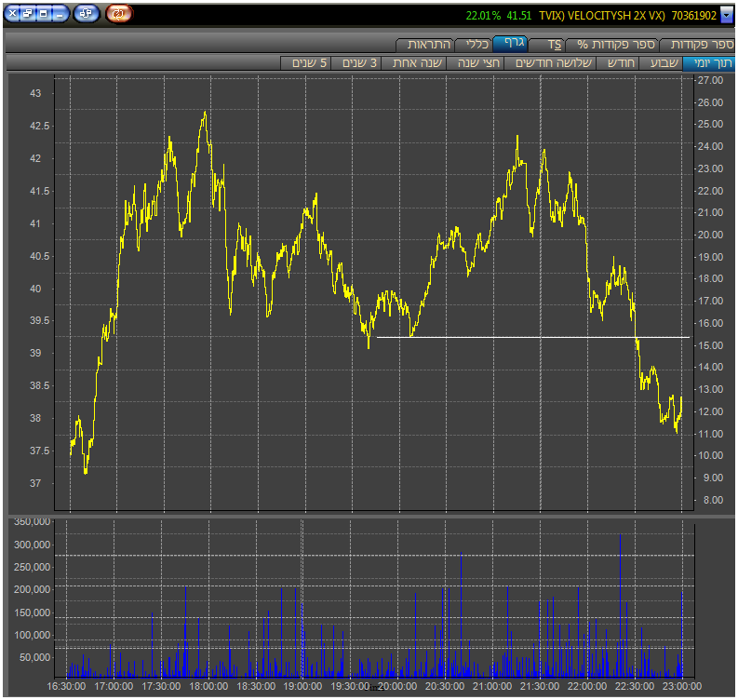Open the TS tab
Image resolution: width=738 pixels, height=700 pixels.
click(x=547, y=45)
